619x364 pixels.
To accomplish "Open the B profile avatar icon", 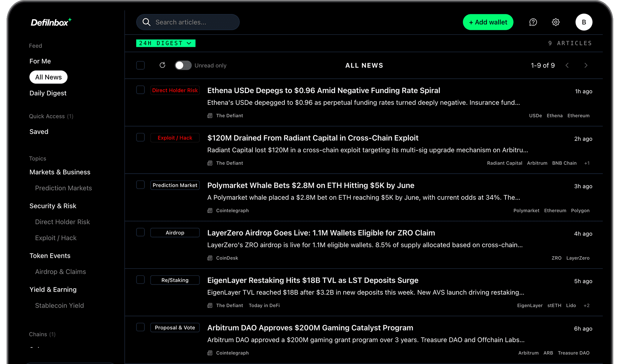I will [584, 22].
